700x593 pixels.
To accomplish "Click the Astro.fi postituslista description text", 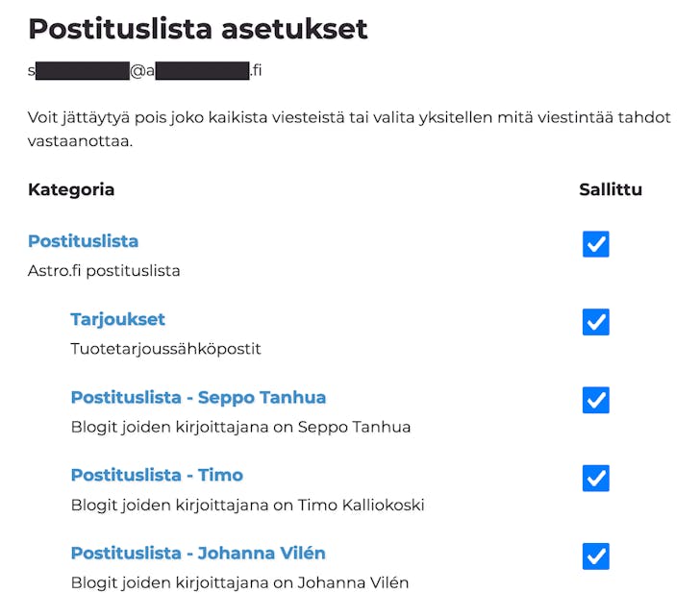I will tap(104, 271).
